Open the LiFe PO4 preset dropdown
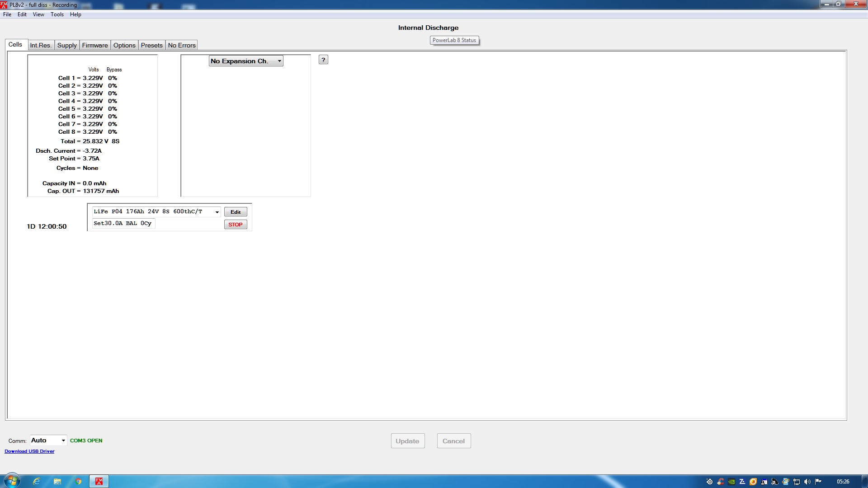The height and width of the screenshot is (488, 868). coord(217,212)
